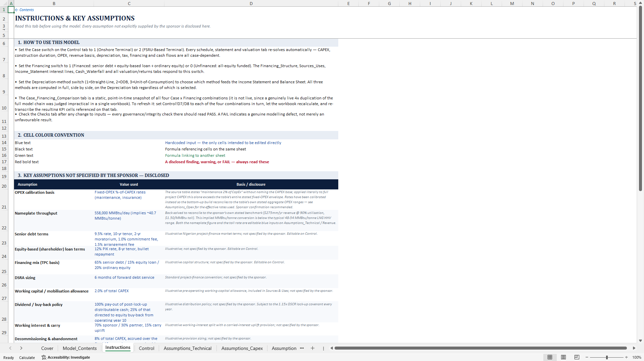Select the 'Value used' header cell
Screen dimensions: 644x361
click(129, 184)
